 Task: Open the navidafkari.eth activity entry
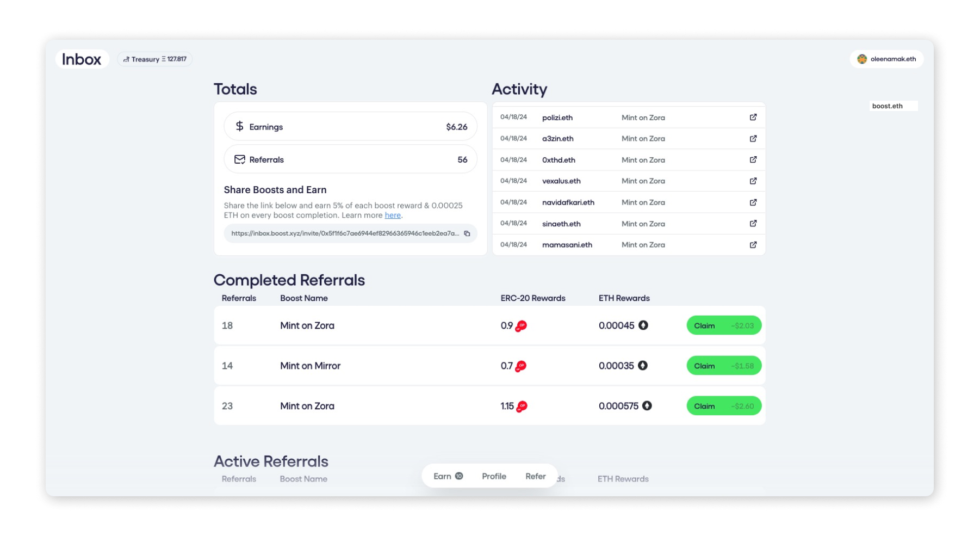pyautogui.click(x=753, y=202)
